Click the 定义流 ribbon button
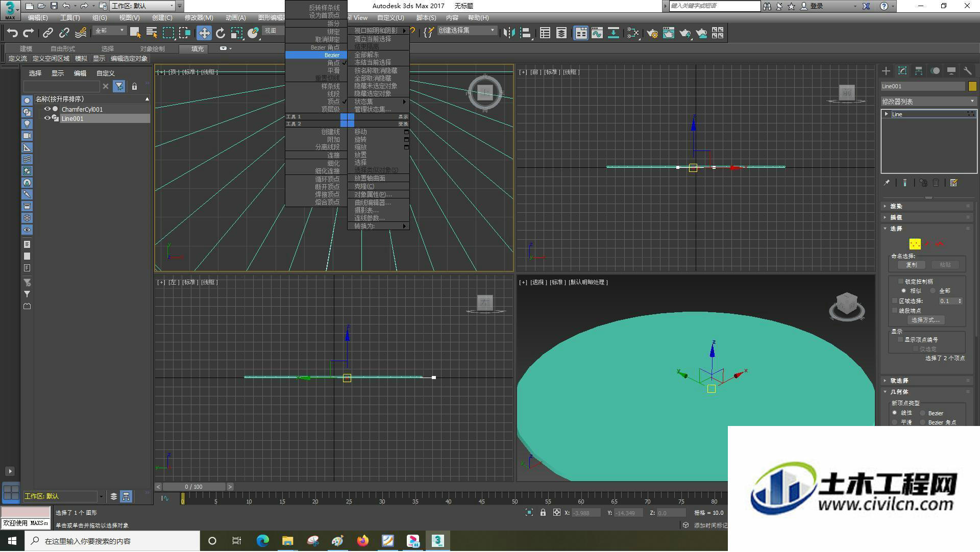 point(18,59)
